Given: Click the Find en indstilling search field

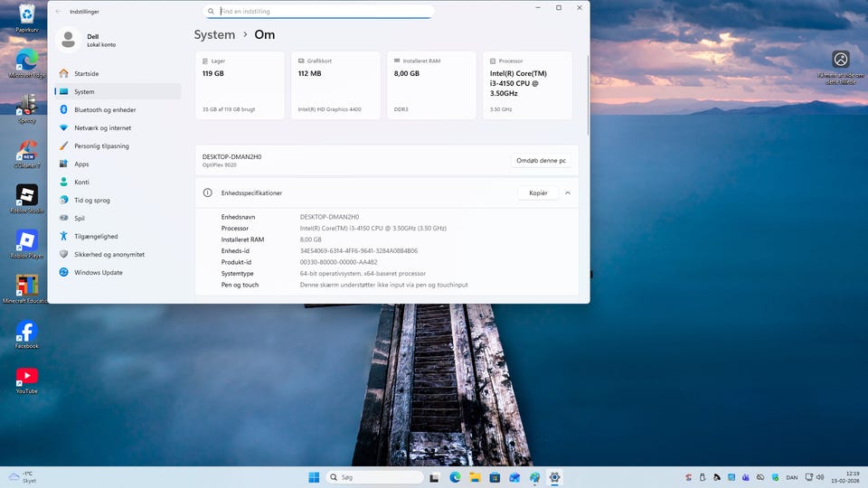Looking at the screenshot, I should pos(318,12).
